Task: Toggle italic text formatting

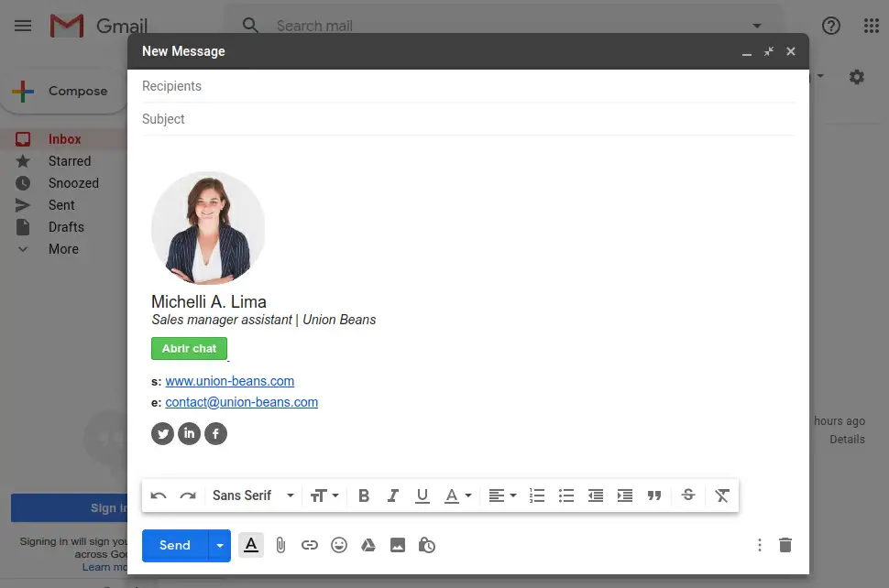Action: pos(393,495)
